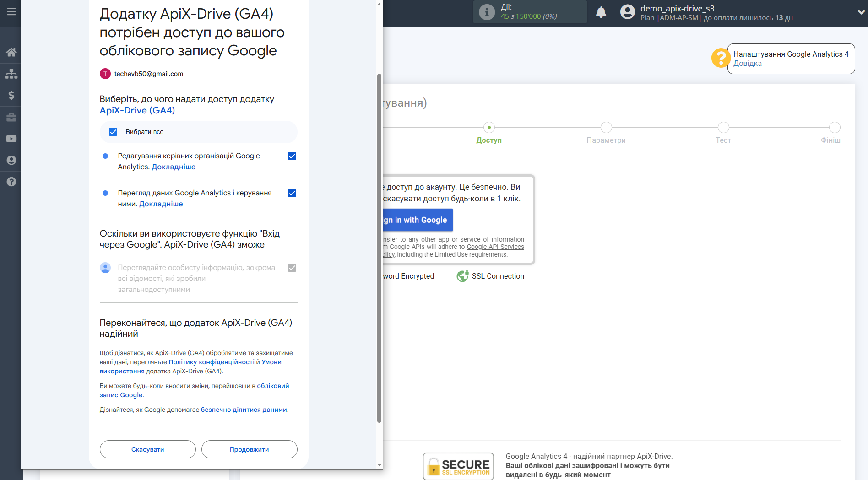Open Докладніше link for editing permission
This screenshot has width=868, height=480.
(174, 167)
